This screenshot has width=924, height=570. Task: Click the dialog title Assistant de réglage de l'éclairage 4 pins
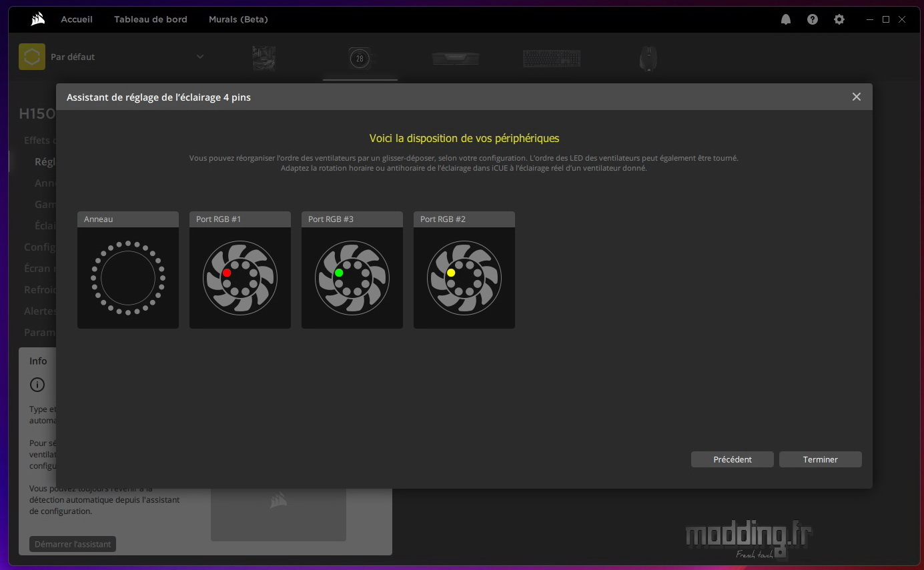click(159, 97)
